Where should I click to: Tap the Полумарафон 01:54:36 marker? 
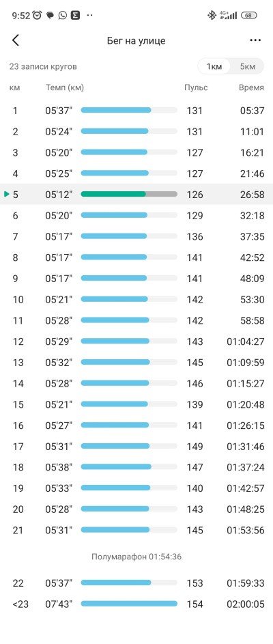136,557
